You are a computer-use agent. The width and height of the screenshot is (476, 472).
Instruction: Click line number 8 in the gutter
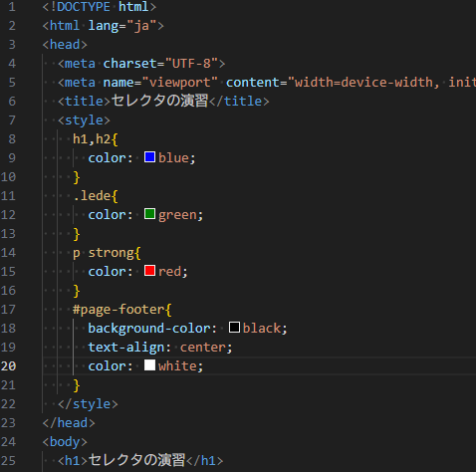click(x=12, y=139)
